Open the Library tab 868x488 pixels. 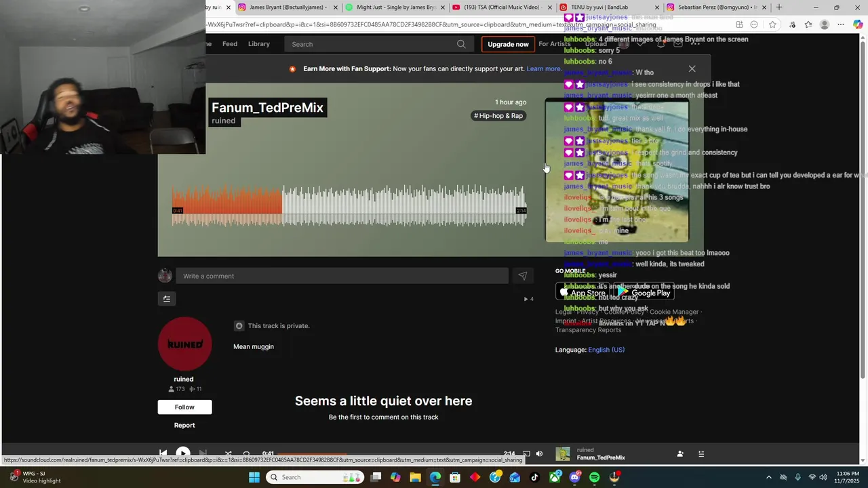(x=259, y=44)
